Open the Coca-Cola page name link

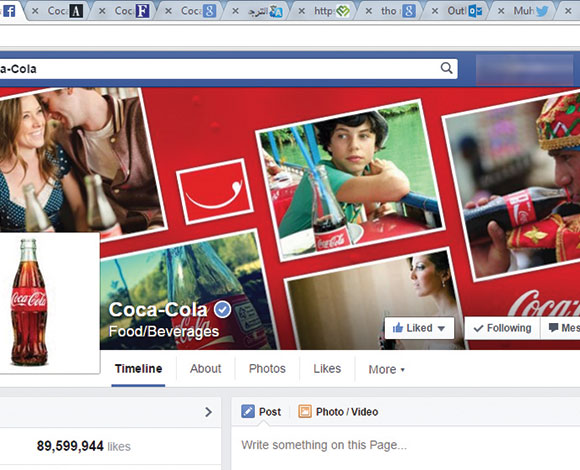pyautogui.click(x=158, y=310)
